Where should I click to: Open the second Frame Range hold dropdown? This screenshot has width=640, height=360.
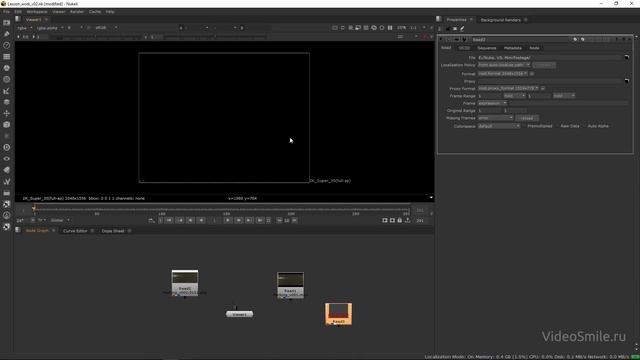(x=564, y=96)
